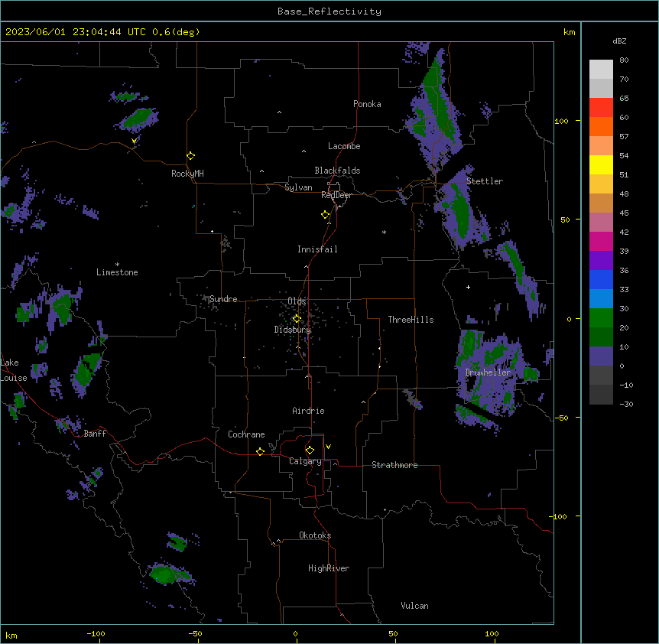
Task: Select the royal blue swatch in the dBZ legend
Action: point(601,279)
